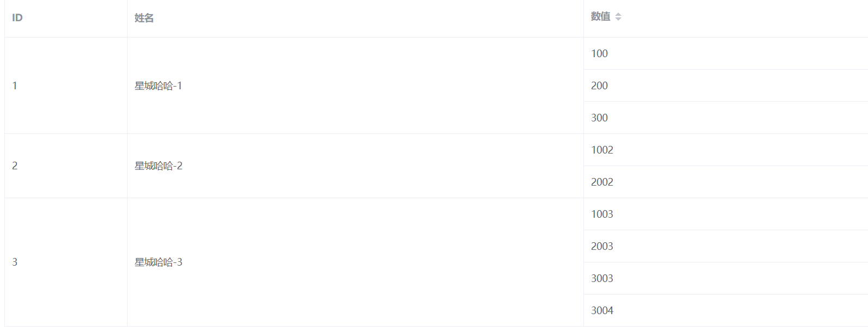Sort ascending using the 数值 up caret
The height and width of the screenshot is (331, 868).
[618, 15]
